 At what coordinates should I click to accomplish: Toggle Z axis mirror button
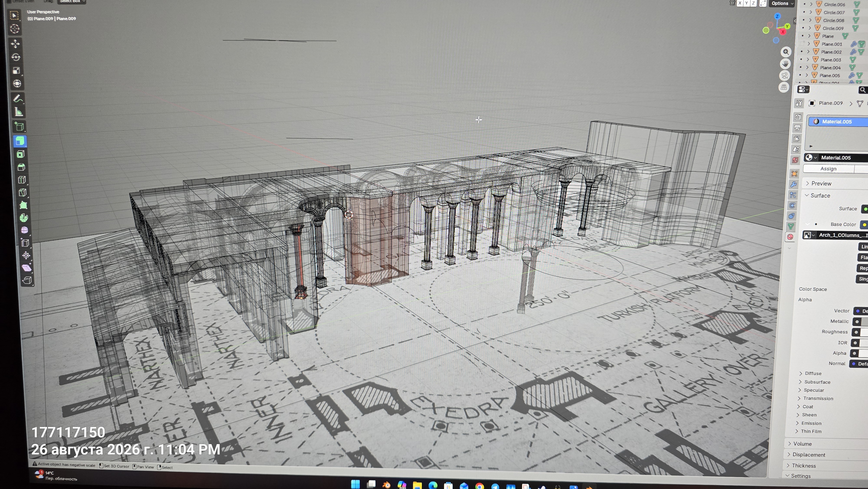click(x=753, y=3)
